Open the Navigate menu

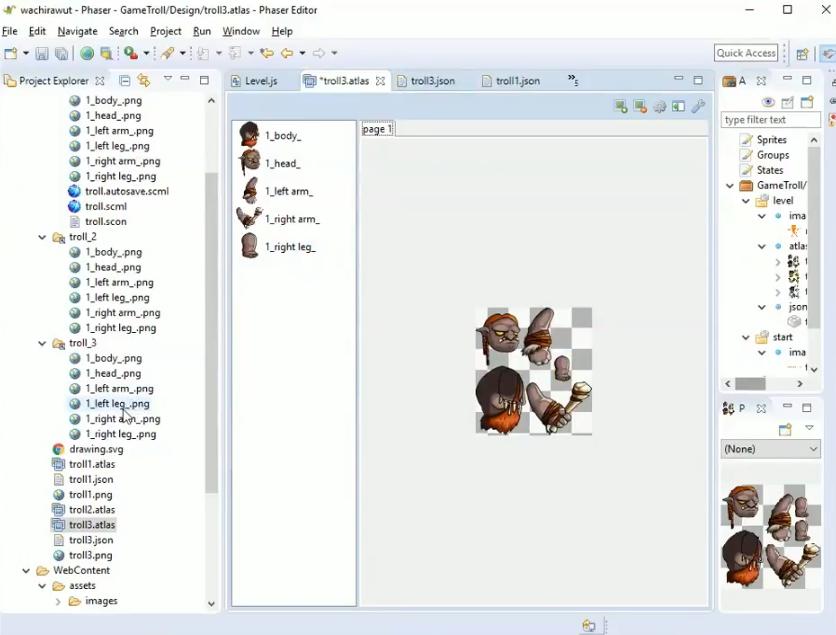click(x=77, y=31)
